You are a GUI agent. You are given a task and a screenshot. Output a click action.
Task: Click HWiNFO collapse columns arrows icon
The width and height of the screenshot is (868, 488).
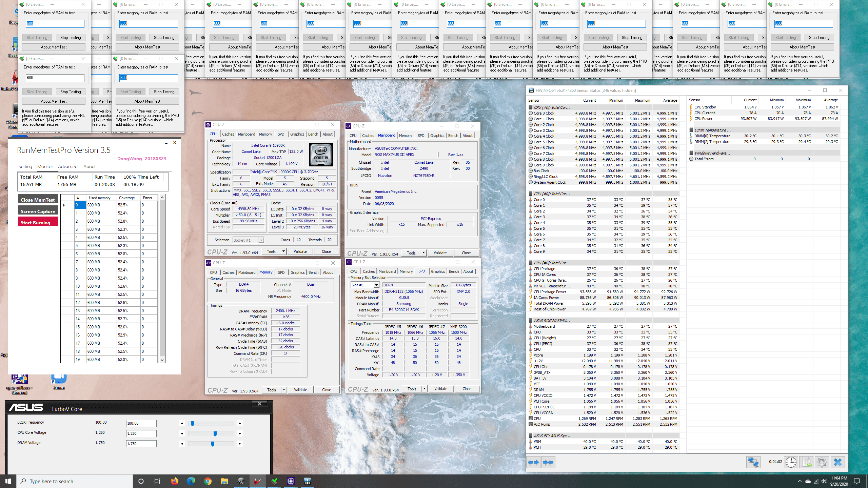548,462
